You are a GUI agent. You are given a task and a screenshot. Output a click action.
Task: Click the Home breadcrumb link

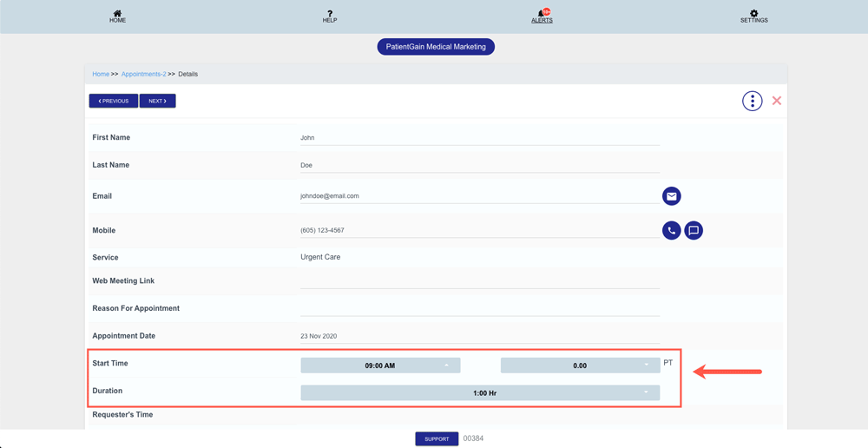point(101,74)
